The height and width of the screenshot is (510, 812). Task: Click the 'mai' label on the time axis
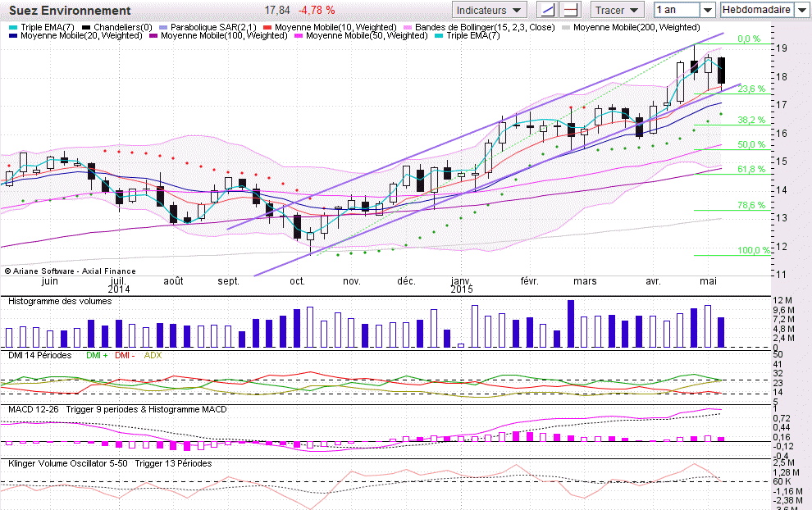pos(708,281)
